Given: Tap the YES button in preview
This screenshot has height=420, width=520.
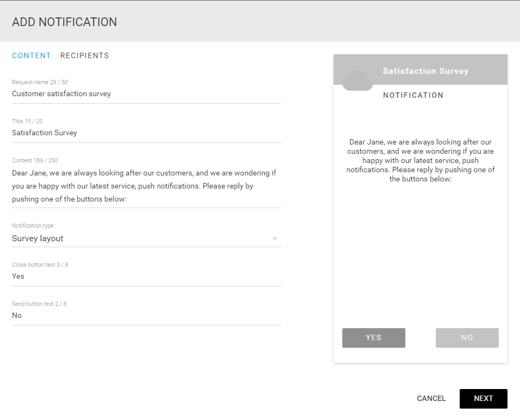Looking at the screenshot, I should click(374, 338).
